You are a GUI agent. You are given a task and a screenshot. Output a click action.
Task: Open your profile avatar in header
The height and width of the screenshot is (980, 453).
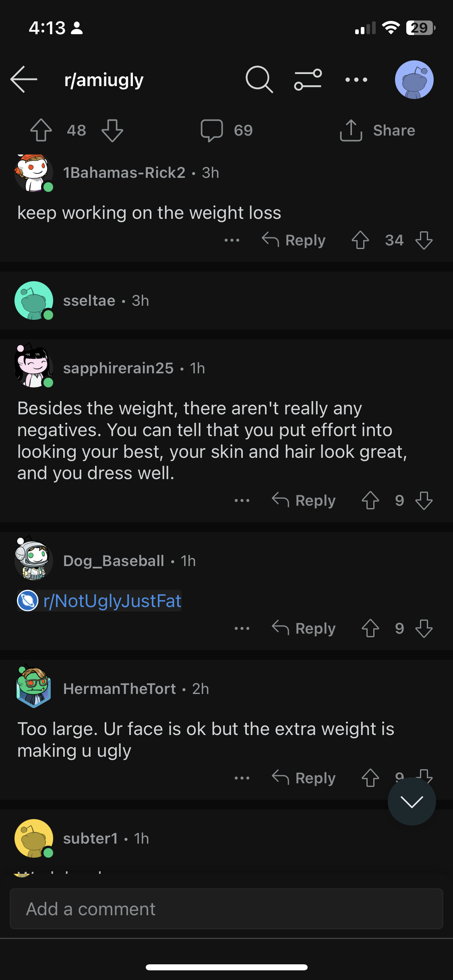[414, 80]
